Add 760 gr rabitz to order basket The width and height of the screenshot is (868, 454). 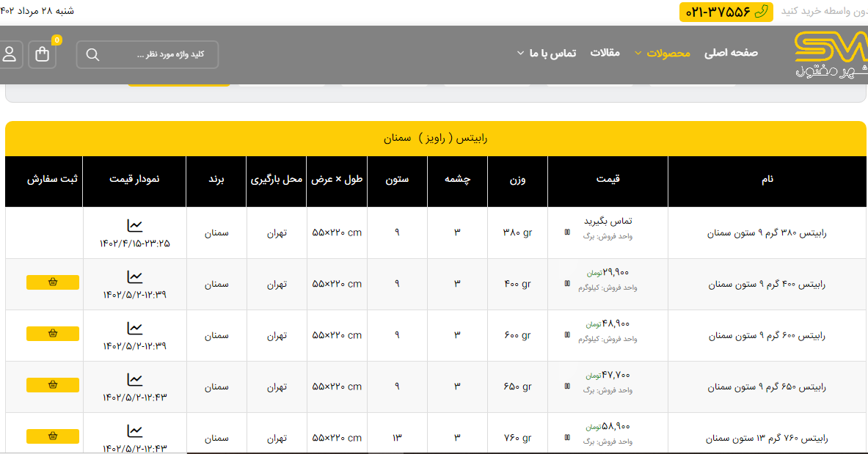(x=53, y=436)
